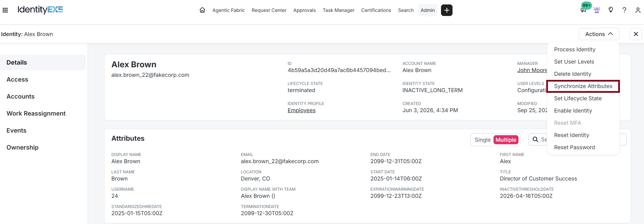This screenshot has height=224, width=644.
Task: Open the purple alert beacon icon
Action: coord(597,10)
